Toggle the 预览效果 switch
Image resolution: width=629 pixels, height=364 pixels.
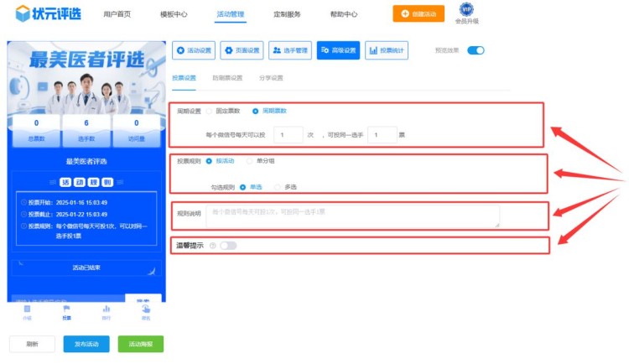pos(476,50)
